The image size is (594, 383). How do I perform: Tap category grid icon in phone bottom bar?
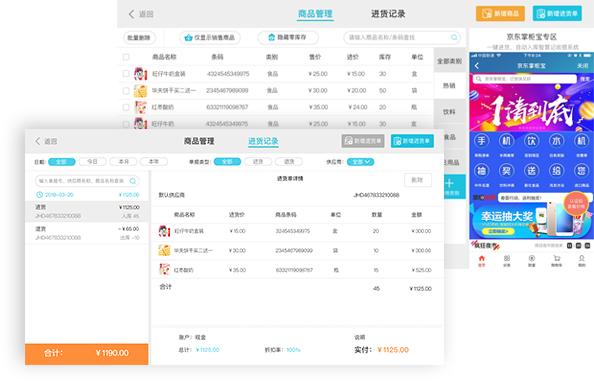pyautogui.click(x=506, y=258)
